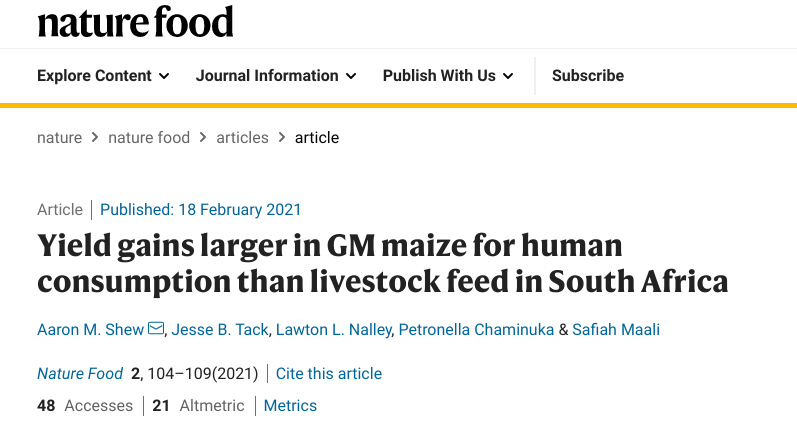Expand the Explore Content menu

pyautogui.click(x=103, y=76)
